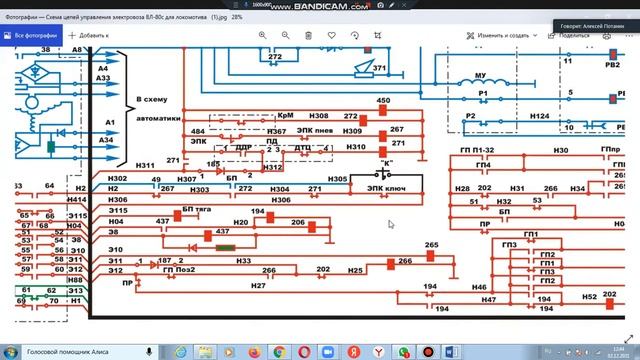Screen dimensions: 640x360
Task: Click 'Говорит: Алексей Потанин' notification
Action: click(x=596, y=26)
